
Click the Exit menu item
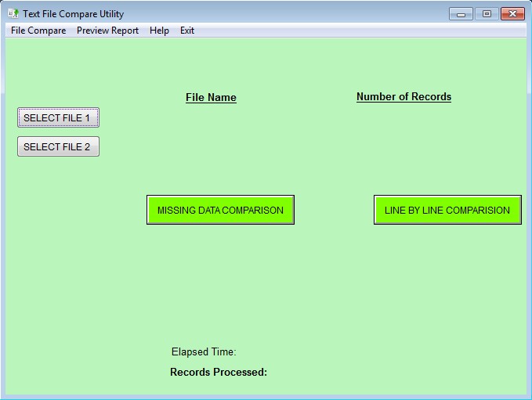187,31
